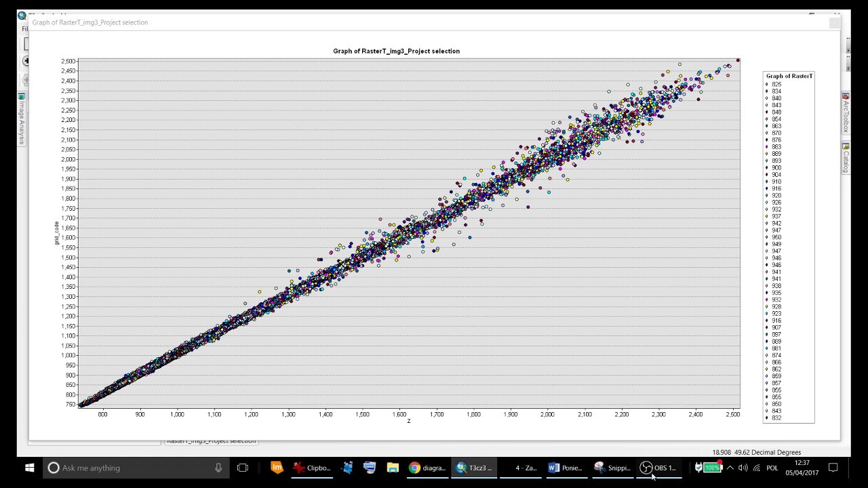Click the graph title 'Graph of RasterT_img3_Project selection'

click(396, 51)
